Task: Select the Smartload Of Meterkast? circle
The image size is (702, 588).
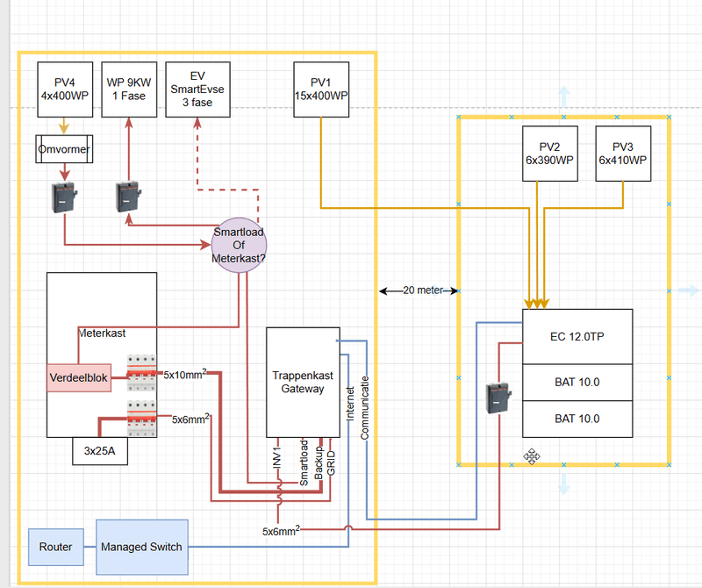Action: tap(239, 245)
